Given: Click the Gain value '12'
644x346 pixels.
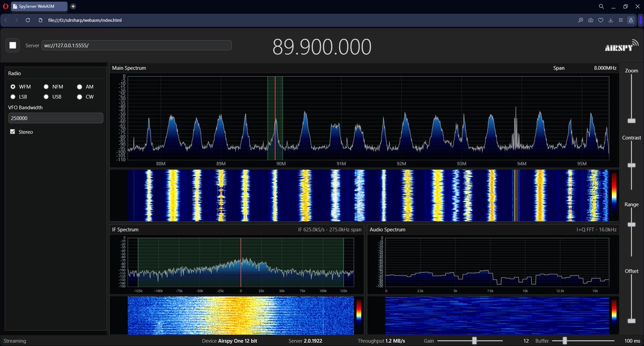Looking at the screenshot, I should click(526, 341).
